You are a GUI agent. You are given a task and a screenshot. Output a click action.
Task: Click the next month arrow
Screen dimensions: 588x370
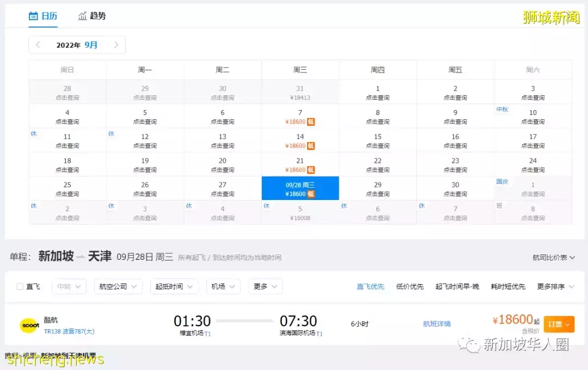click(116, 45)
